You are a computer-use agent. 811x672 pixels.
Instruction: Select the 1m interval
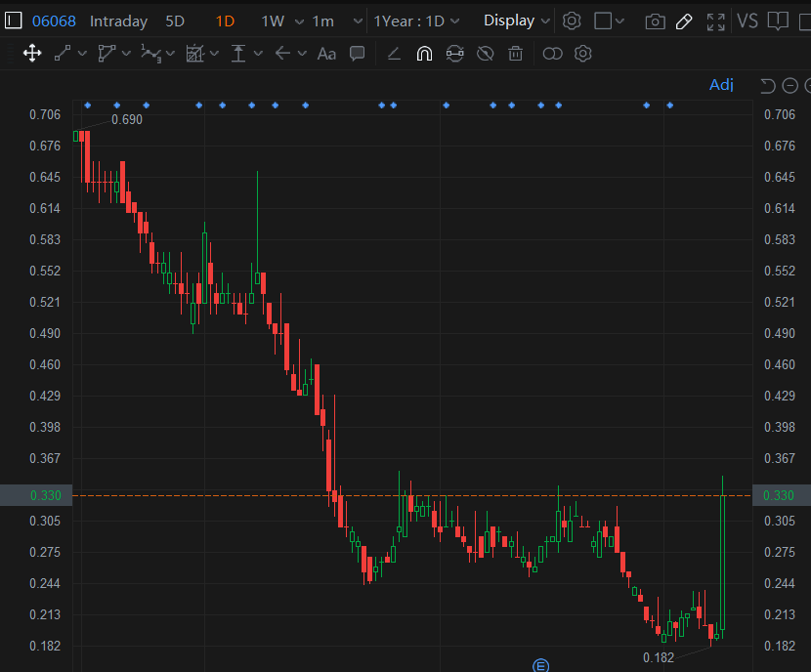(322, 21)
